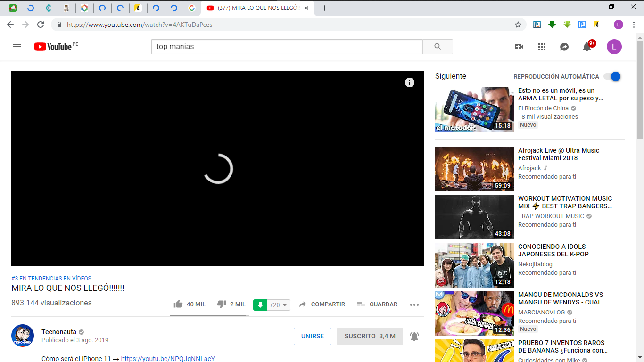The height and width of the screenshot is (362, 644).
Task: Click the video info card icon
Action: 410,82
